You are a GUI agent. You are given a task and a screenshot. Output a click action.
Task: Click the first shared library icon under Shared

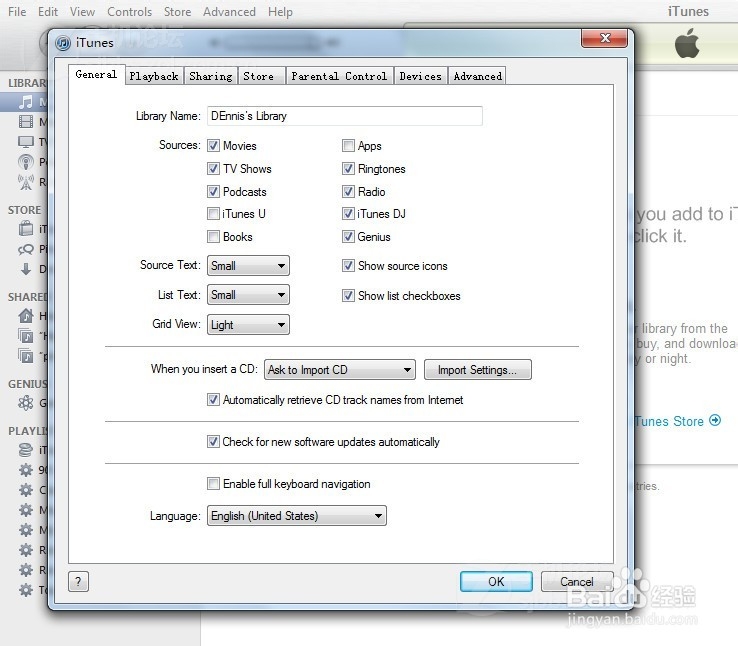pyautogui.click(x=26, y=335)
